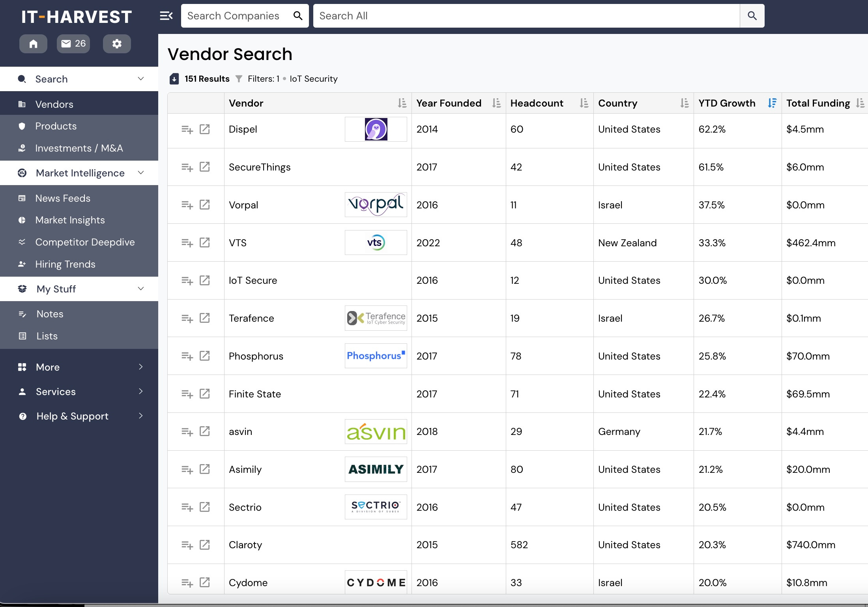Open IoT Secure external link icon
868x607 pixels.
(204, 280)
